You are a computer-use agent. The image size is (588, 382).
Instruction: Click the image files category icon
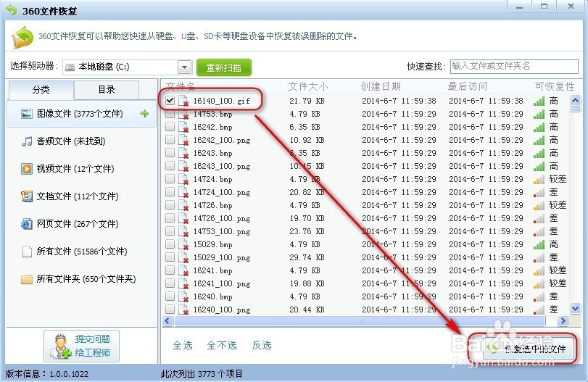pos(27,114)
